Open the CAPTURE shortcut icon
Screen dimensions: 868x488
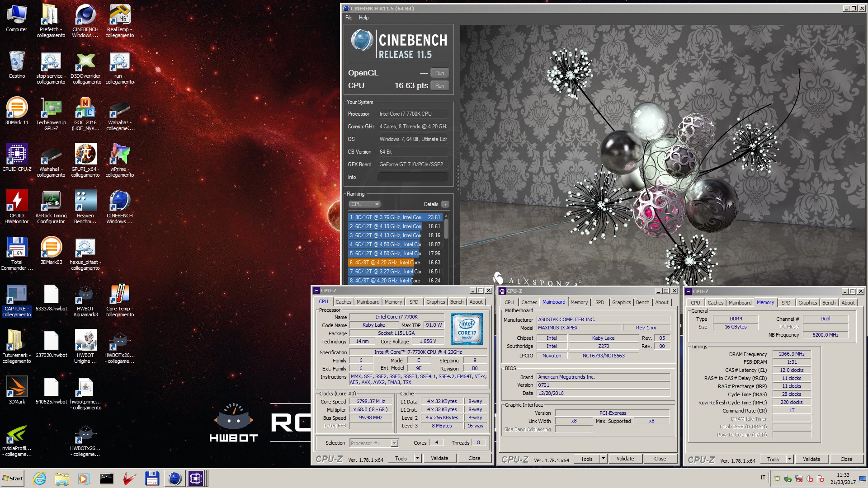point(17,300)
